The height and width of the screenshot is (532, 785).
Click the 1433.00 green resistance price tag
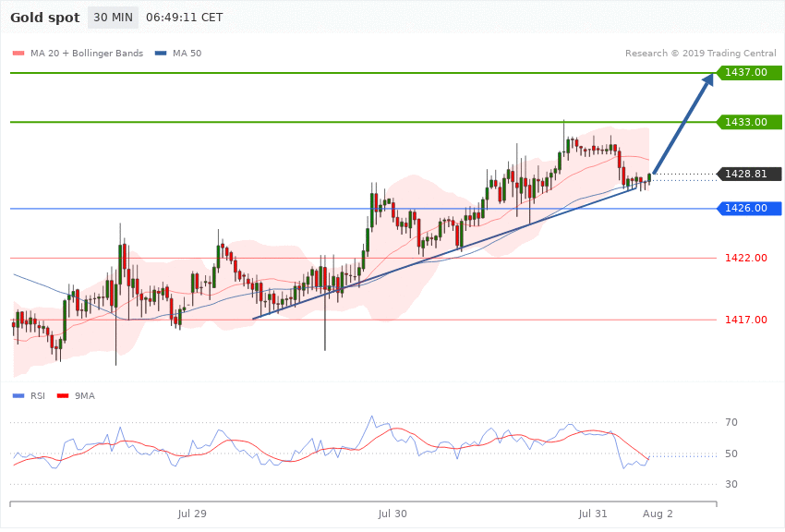[750, 122]
